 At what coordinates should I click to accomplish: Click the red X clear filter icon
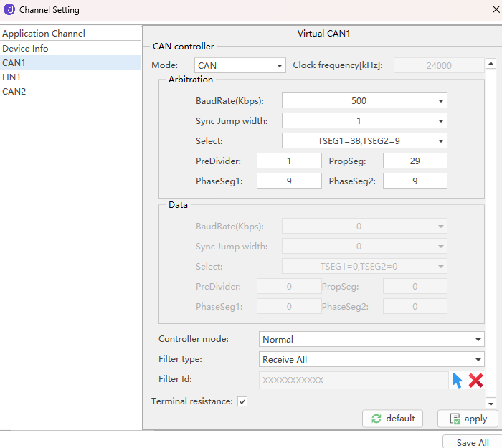tap(475, 381)
